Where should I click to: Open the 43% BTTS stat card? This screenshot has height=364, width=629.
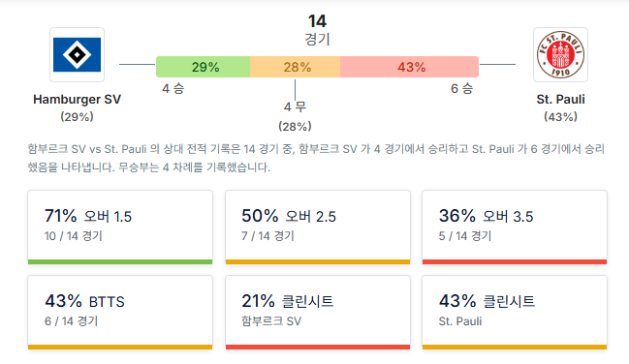tap(120, 313)
